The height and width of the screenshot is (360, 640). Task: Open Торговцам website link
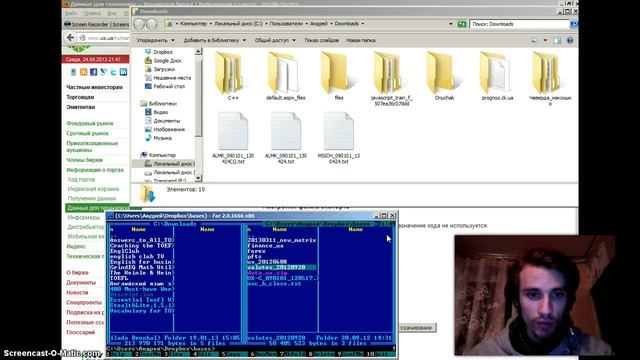(80, 97)
